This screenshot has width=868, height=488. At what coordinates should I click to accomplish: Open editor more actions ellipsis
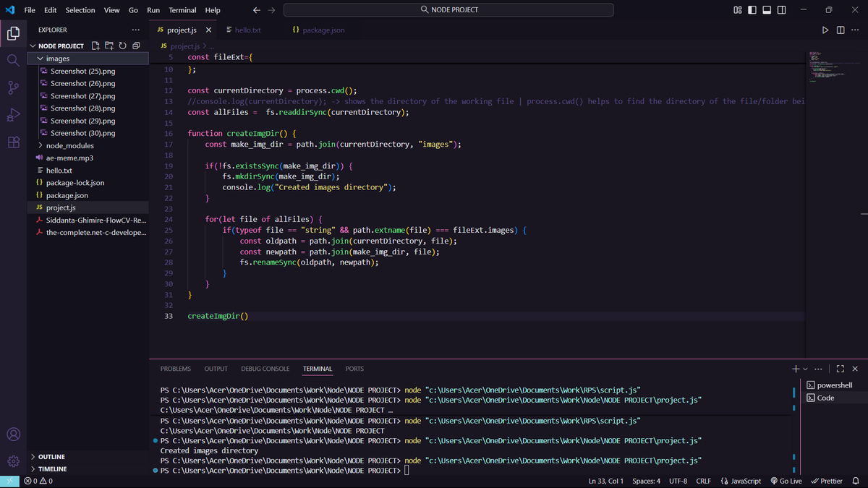856,30
